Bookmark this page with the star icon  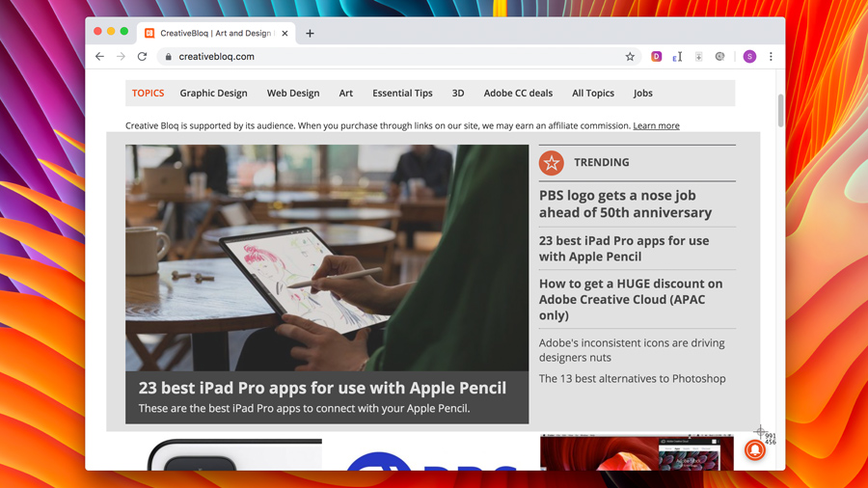pyautogui.click(x=630, y=57)
